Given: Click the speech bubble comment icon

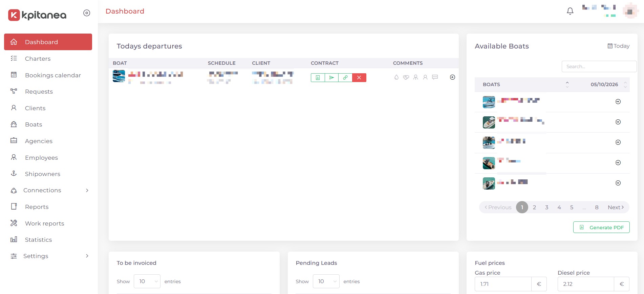Looking at the screenshot, I should click(x=435, y=77).
